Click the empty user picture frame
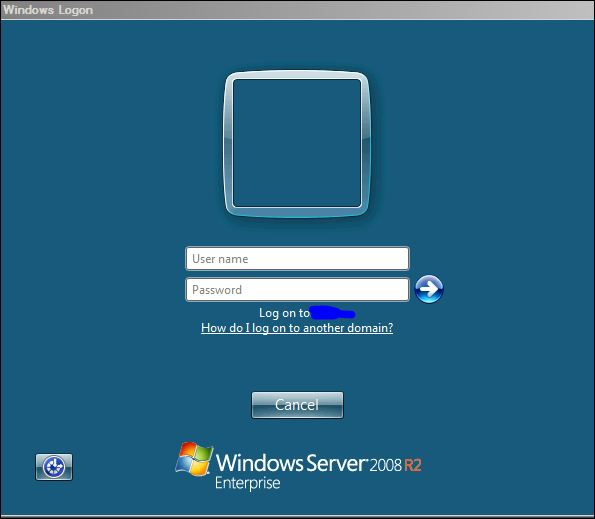The height and width of the screenshot is (519, 595). [x=297, y=144]
